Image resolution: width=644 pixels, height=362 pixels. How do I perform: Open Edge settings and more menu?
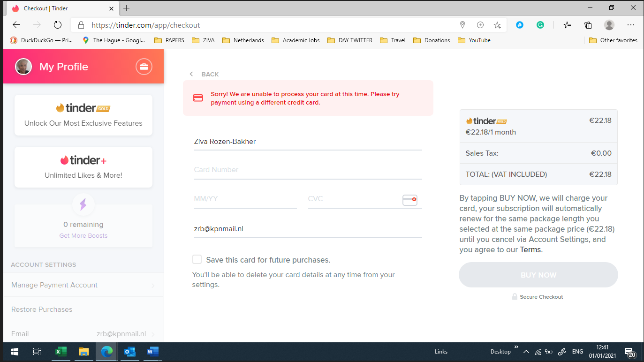(631, 25)
